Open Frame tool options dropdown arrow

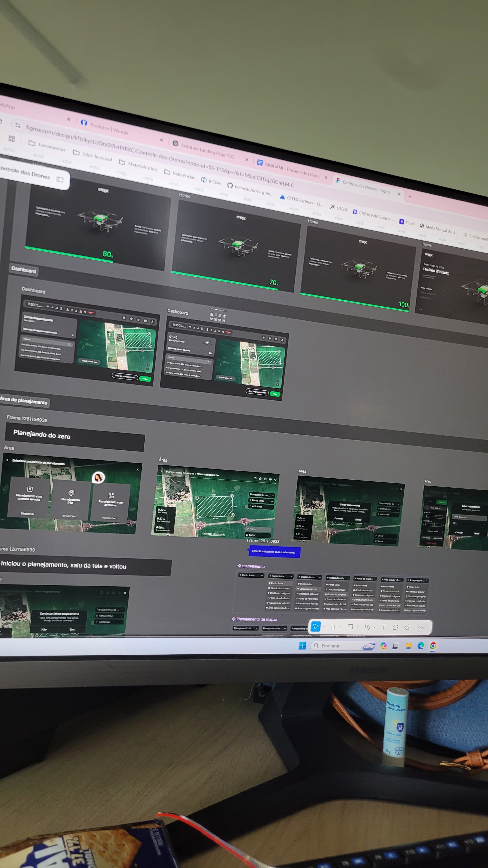(x=340, y=627)
